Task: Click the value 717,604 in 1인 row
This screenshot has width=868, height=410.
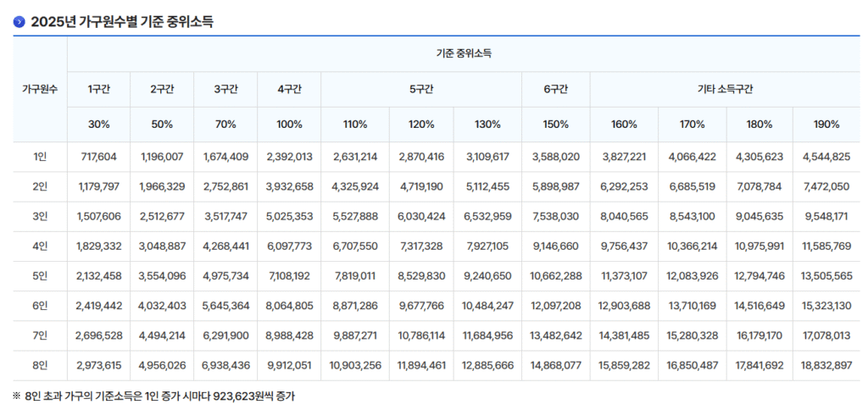Action: (x=98, y=158)
